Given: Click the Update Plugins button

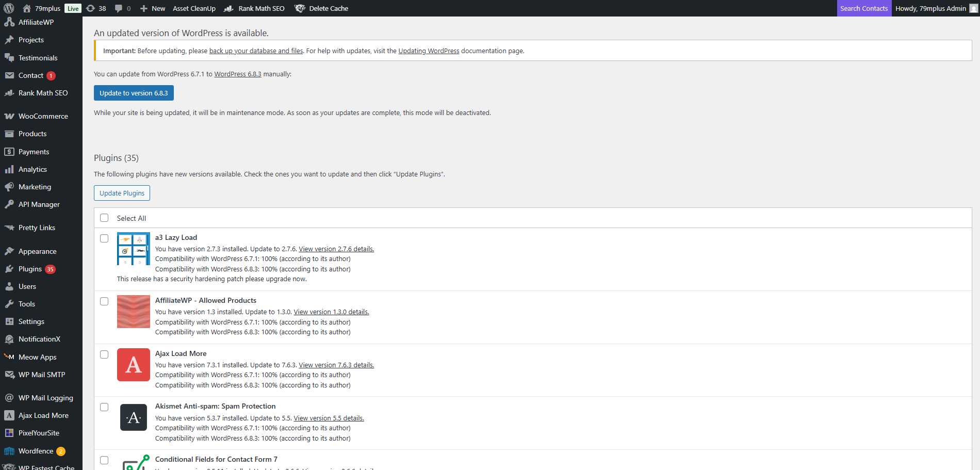Looking at the screenshot, I should [122, 193].
